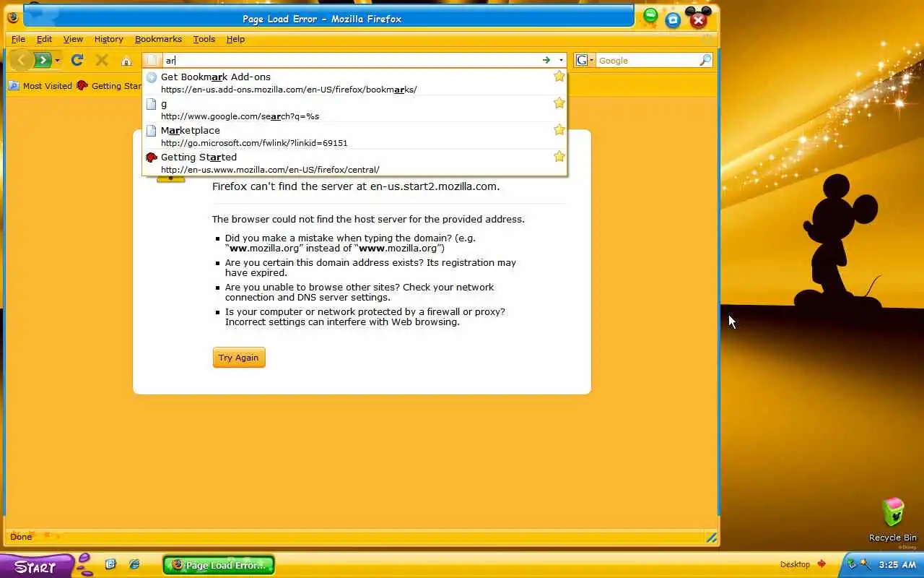Click bookmark star for the 'g' suggestion
Screen dimensions: 924x578
tap(559, 103)
